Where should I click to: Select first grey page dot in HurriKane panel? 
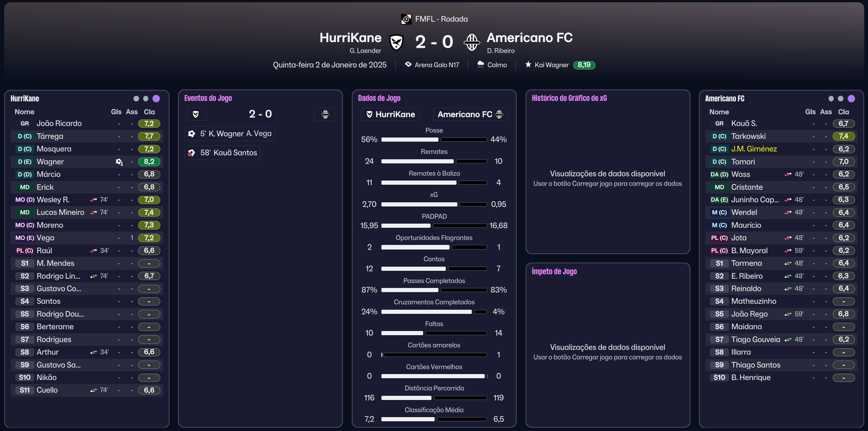136,99
